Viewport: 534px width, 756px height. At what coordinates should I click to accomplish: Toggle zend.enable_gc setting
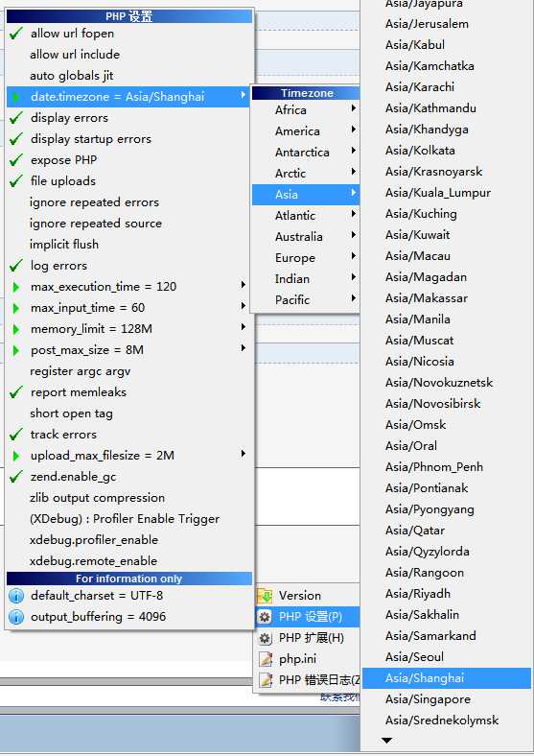[x=129, y=477]
